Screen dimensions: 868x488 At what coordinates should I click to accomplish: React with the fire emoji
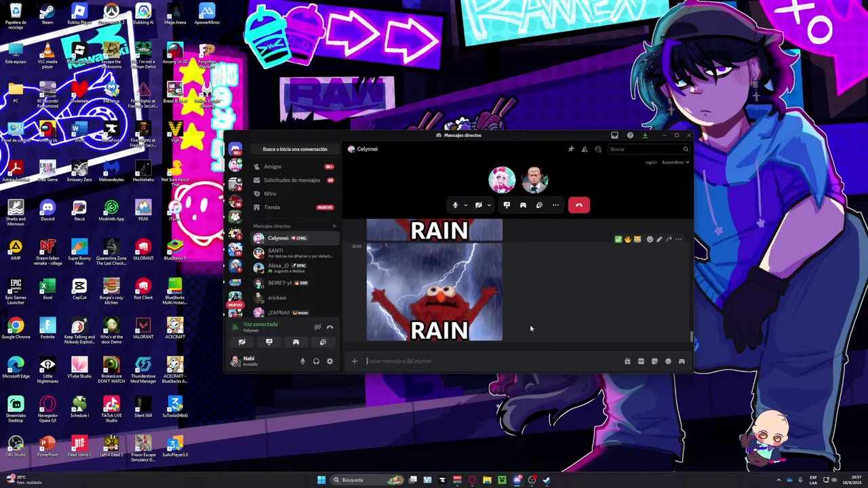tap(627, 239)
